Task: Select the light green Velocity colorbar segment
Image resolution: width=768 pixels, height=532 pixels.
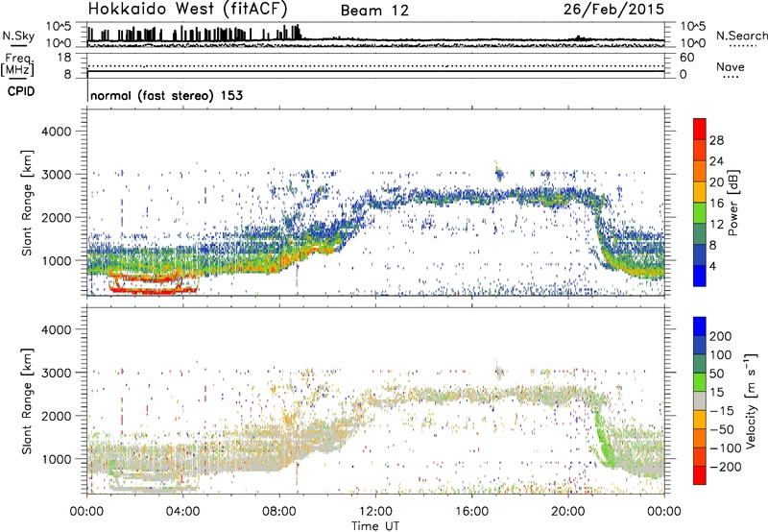Action: 700,382
